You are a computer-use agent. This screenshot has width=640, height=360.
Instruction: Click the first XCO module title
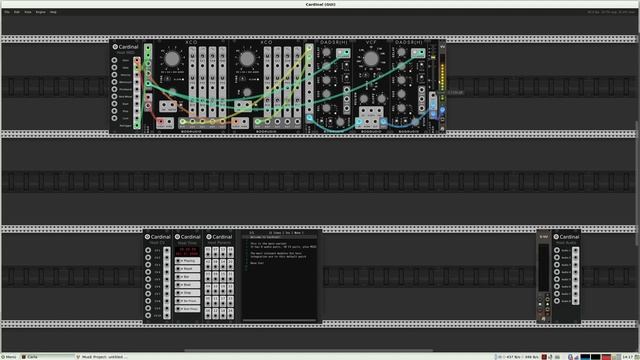pos(191,42)
